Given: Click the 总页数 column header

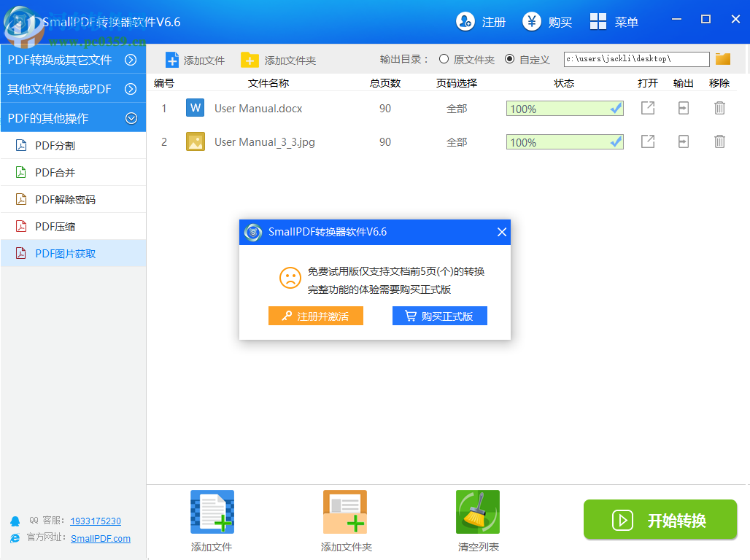Looking at the screenshot, I should point(385,83).
